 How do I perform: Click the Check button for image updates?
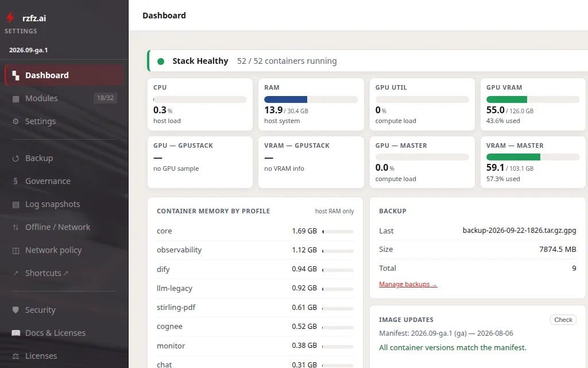563,320
